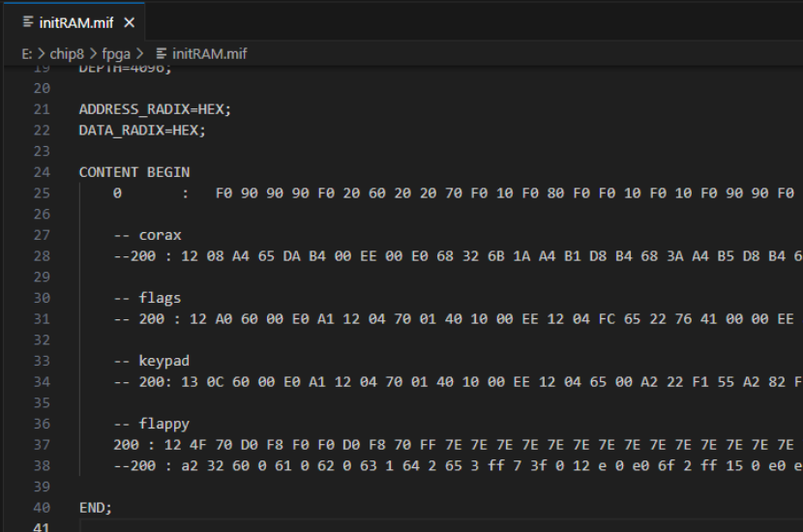This screenshot has width=803, height=532.
Task: Open the E: drive breadcrumb
Action: [27, 54]
